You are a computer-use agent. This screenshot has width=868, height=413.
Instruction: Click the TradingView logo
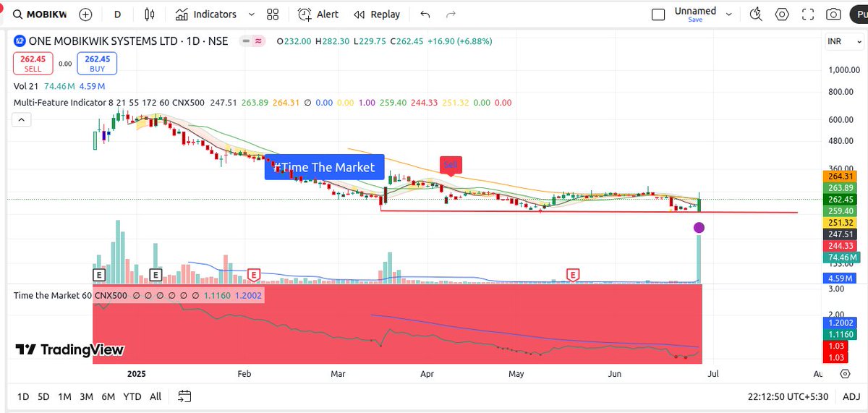pyautogui.click(x=69, y=350)
